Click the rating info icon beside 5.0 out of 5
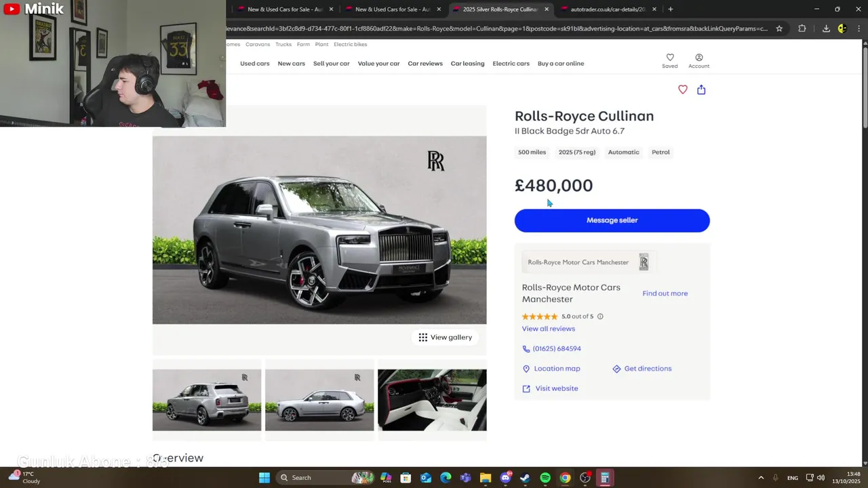Screen dimensions: 868x488 tap(600, 317)
